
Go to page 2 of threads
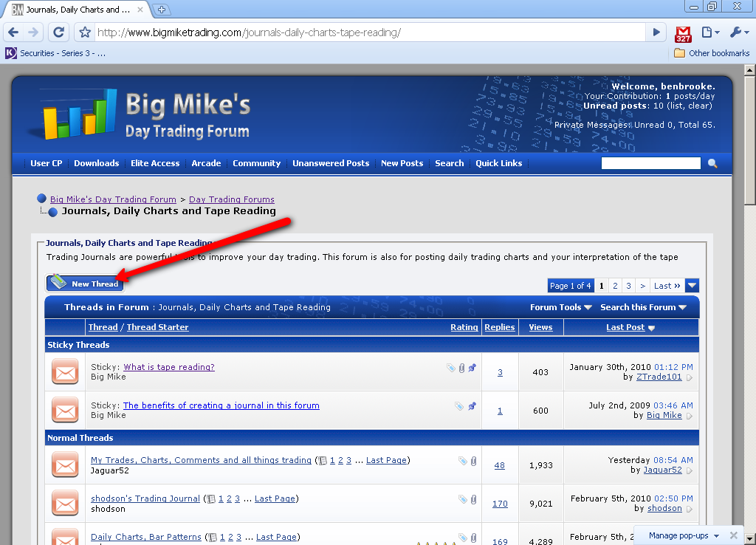point(615,286)
